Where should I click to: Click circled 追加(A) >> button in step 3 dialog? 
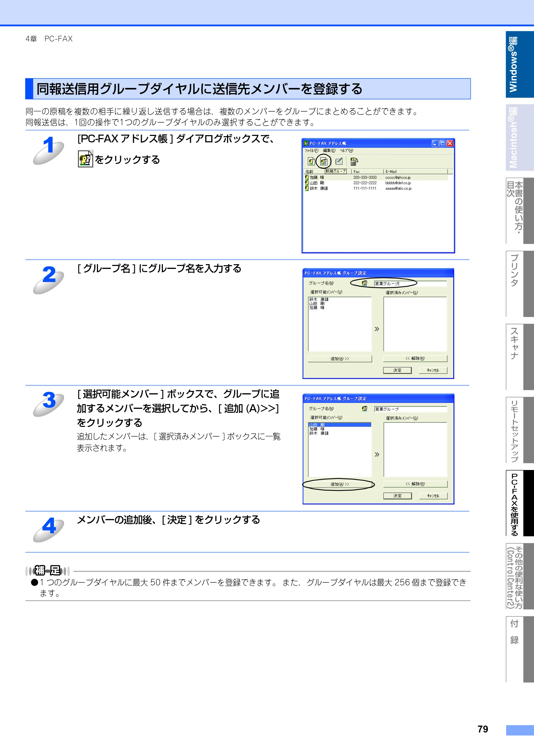tap(340, 484)
